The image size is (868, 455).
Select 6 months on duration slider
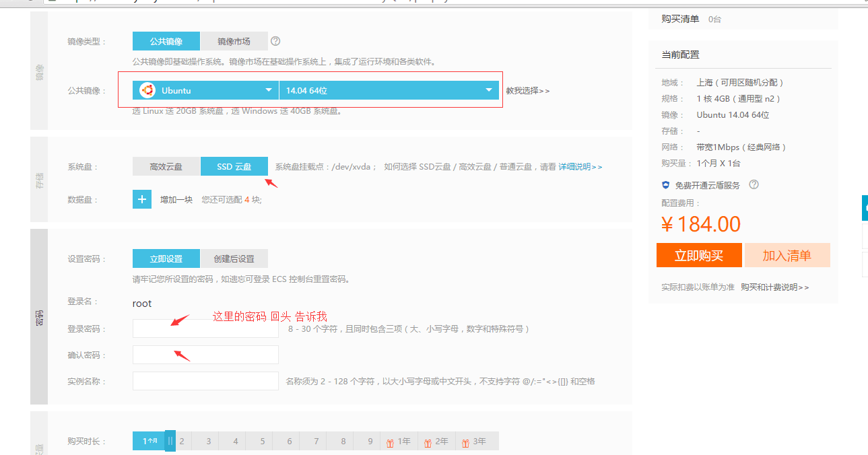[x=289, y=442]
